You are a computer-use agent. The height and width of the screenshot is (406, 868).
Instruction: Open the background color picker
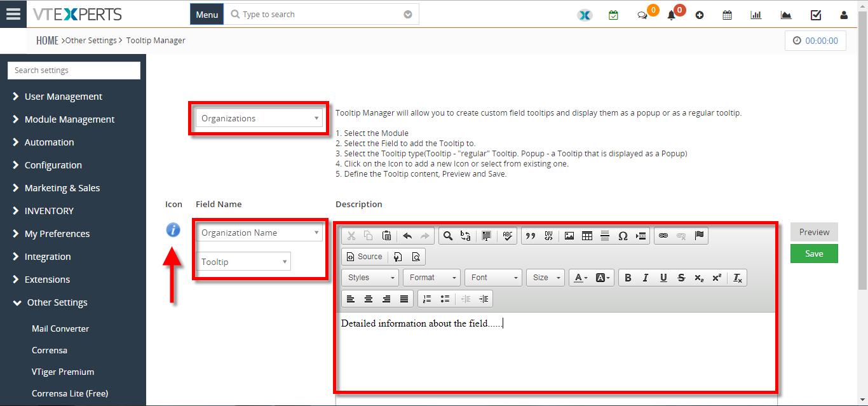[603, 278]
